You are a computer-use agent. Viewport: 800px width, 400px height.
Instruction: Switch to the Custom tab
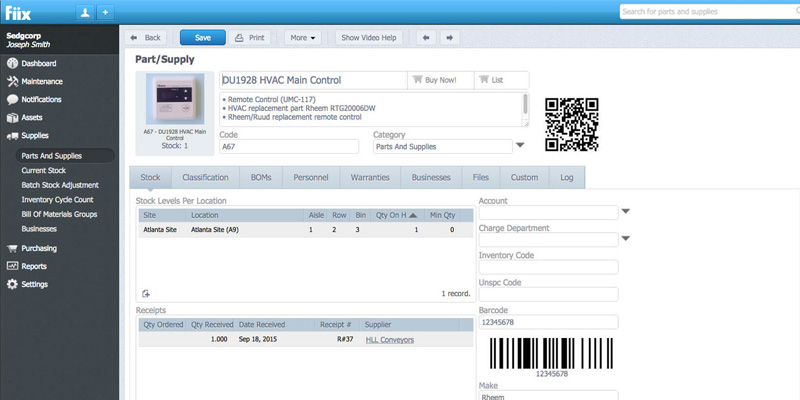[524, 178]
